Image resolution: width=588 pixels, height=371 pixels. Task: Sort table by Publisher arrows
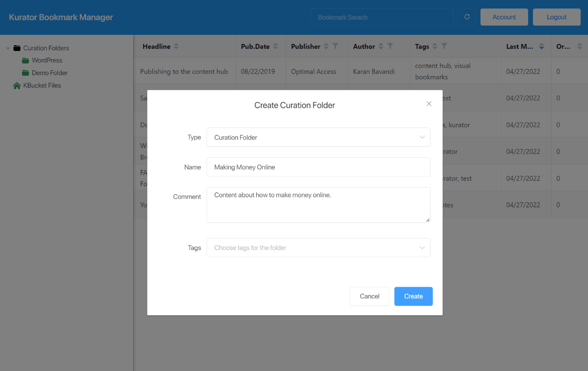click(x=326, y=46)
